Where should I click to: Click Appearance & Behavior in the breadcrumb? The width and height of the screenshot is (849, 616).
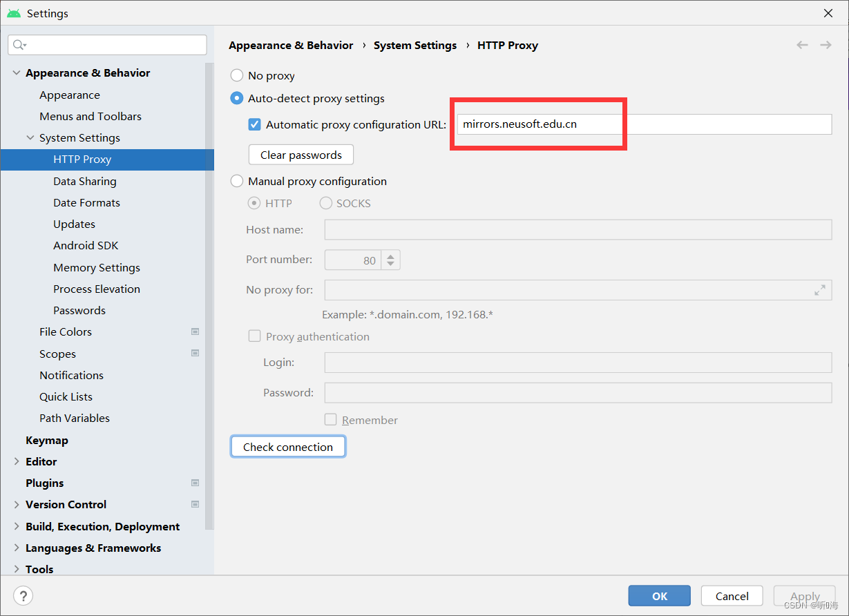(x=291, y=45)
